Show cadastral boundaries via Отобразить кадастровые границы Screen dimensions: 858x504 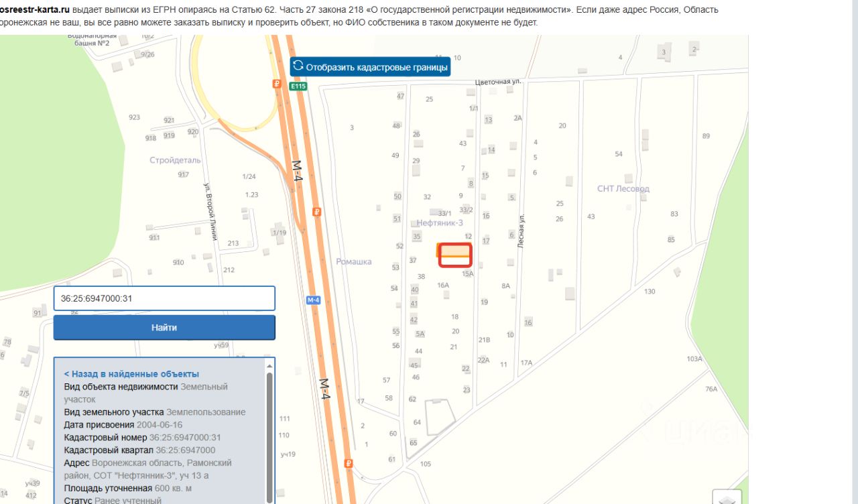click(370, 67)
